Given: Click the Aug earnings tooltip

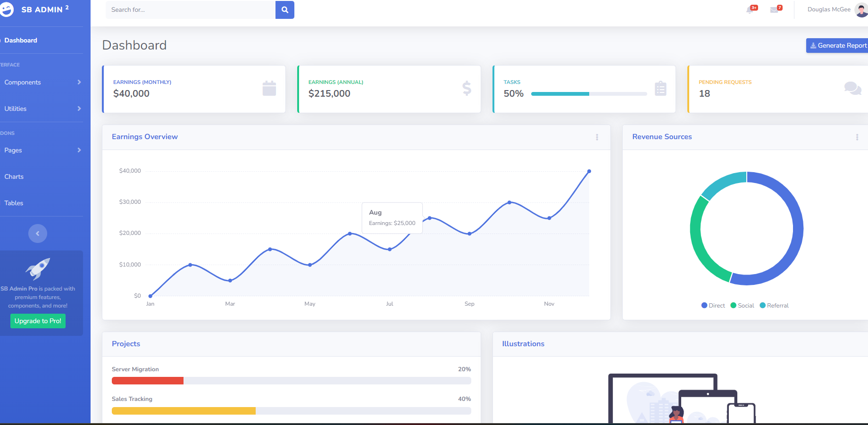Looking at the screenshot, I should coord(392,218).
